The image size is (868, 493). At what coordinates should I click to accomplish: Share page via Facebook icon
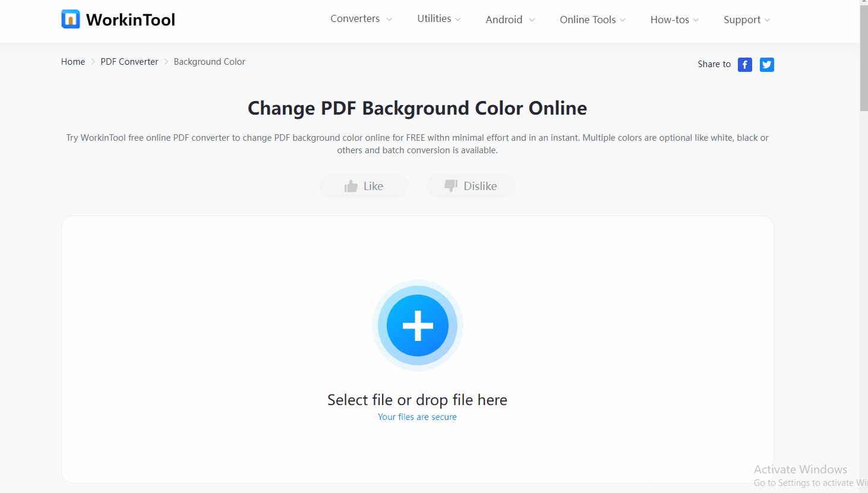click(745, 65)
